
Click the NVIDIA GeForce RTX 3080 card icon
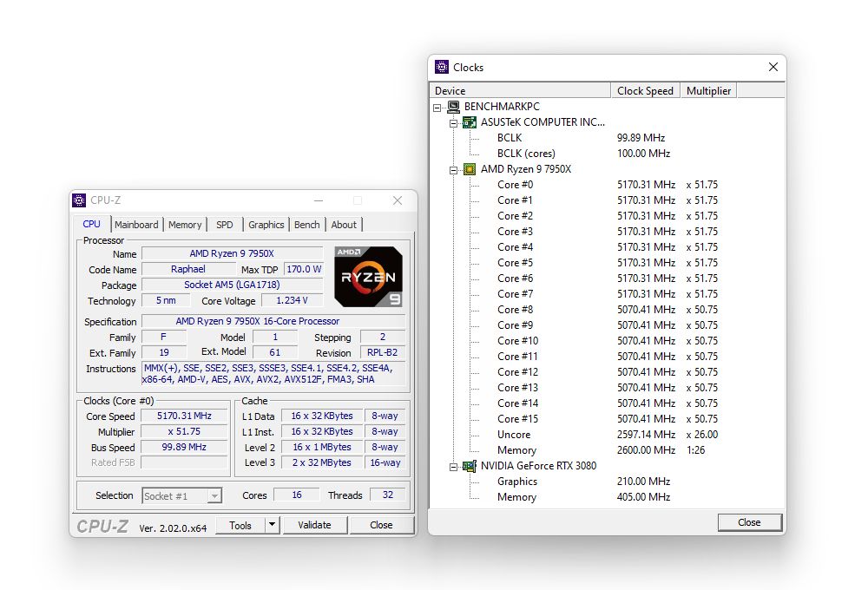click(x=470, y=466)
